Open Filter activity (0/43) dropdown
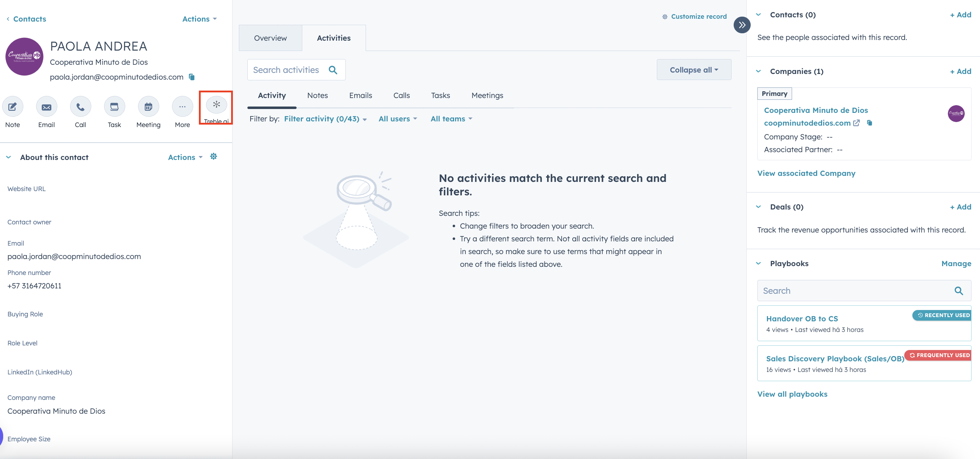 click(x=325, y=119)
